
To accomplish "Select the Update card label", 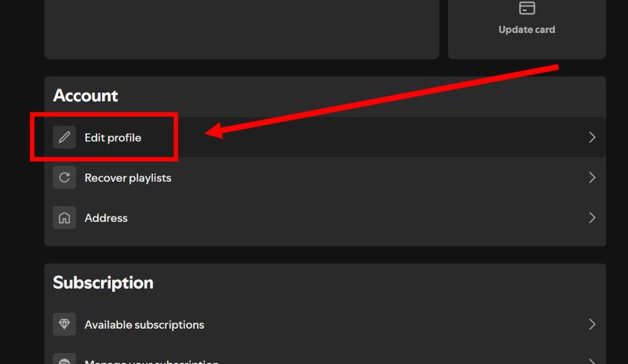I will pos(527,30).
